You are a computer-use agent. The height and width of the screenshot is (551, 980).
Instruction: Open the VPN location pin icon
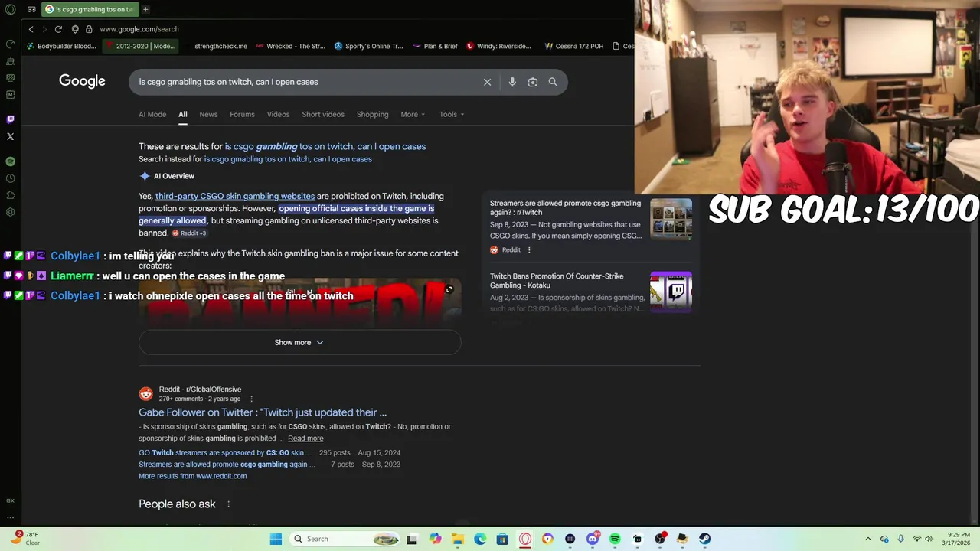point(75,29)
